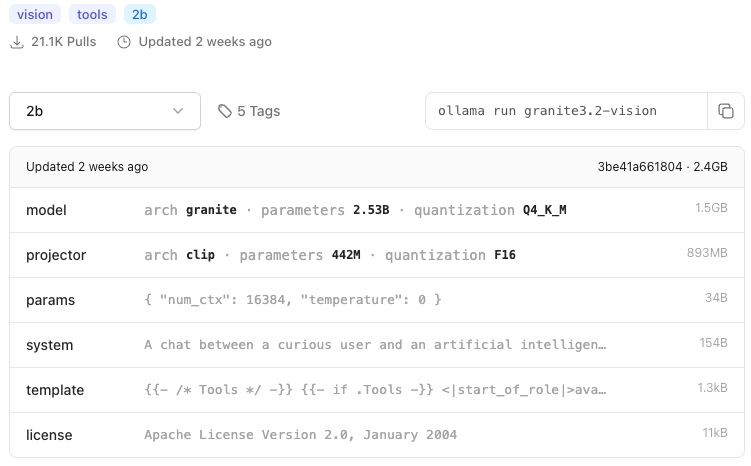Click the tag icon beside 5 Tags
The height and width of the screenshot is (466, 751).
pos(225,111)
